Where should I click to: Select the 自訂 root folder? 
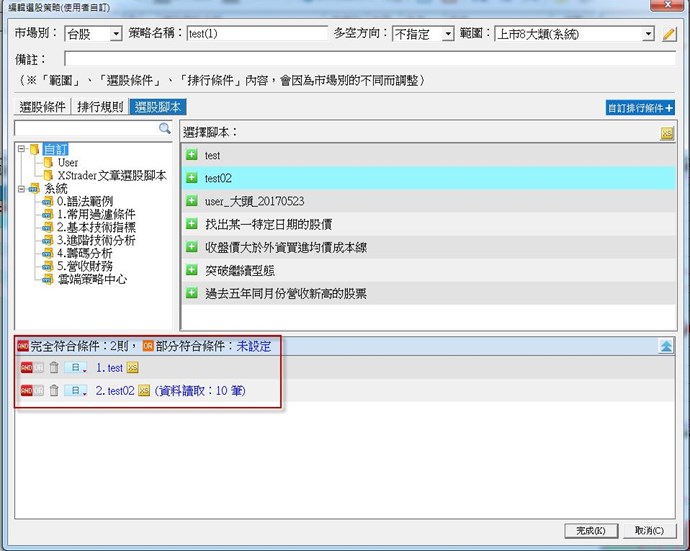click(55, 149)
